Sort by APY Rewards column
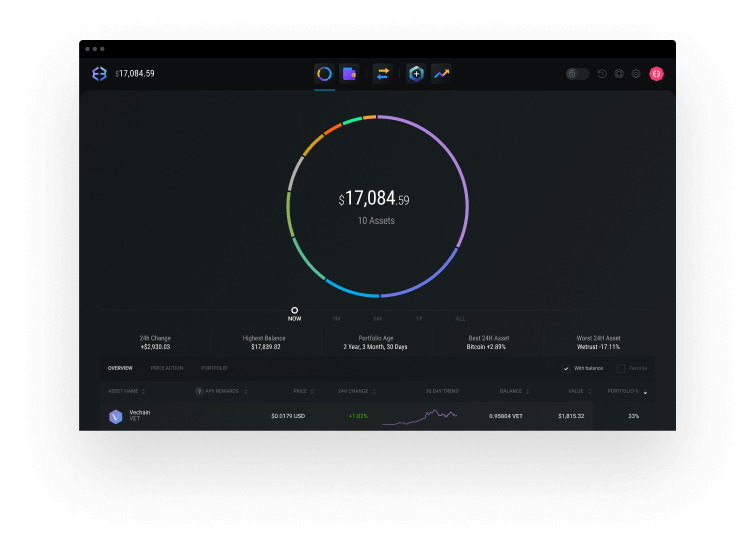Screen dimensions: 753x547 pyautogui.click(x=226, y=391)
